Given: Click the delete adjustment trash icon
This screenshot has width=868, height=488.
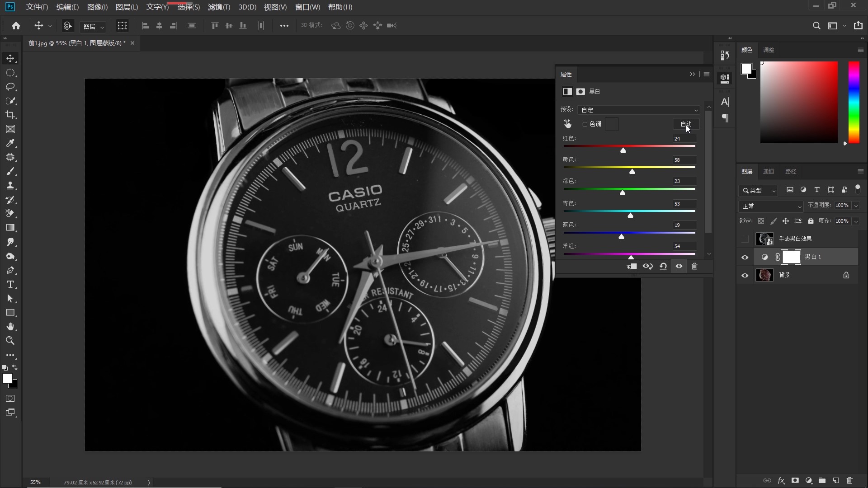Looking at the screenshot, I should click(x=695, y=267).
